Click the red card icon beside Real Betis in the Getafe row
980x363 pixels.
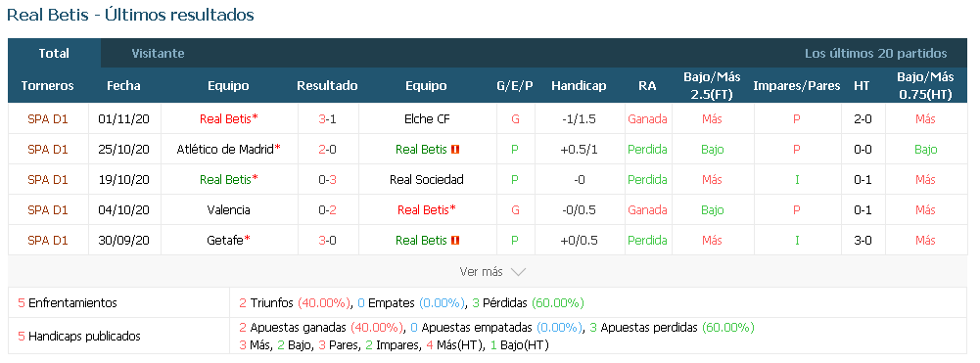(455, 241)
